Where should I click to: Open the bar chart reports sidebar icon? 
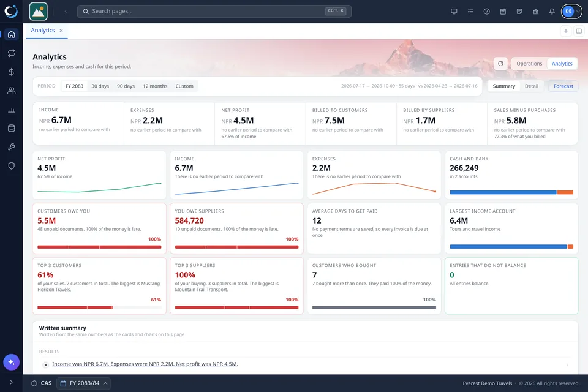coord(11,110)
